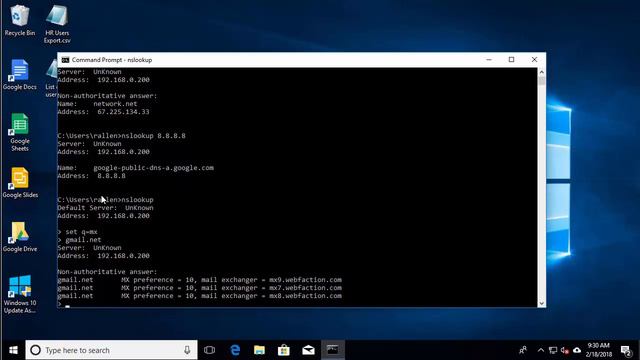Open the People icon in system tray
Screen dimensions: 640x360
coord(523,350)
